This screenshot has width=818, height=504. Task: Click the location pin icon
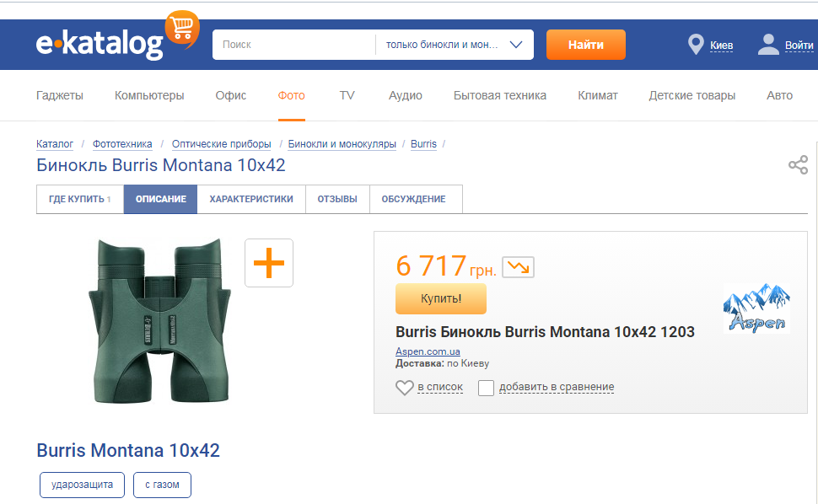click(x=696, y=45)
